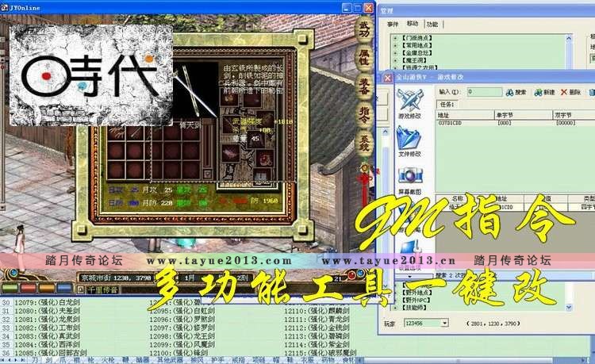Open the 武功 button in game side menu

point(364,29)
